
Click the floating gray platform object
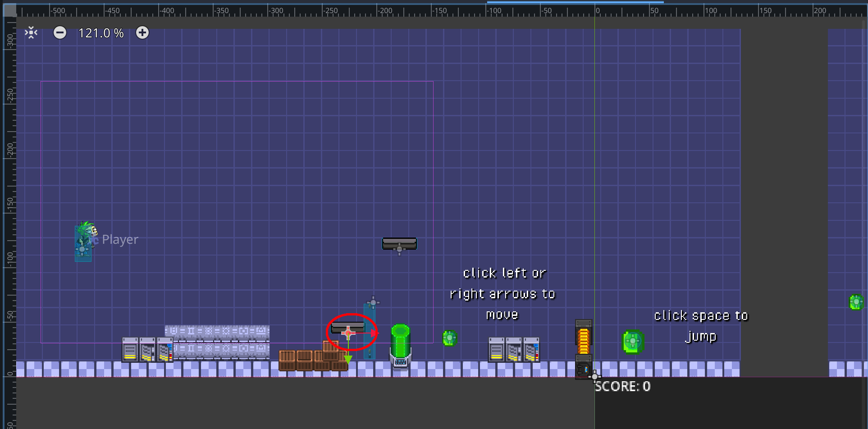click(399, 244)
